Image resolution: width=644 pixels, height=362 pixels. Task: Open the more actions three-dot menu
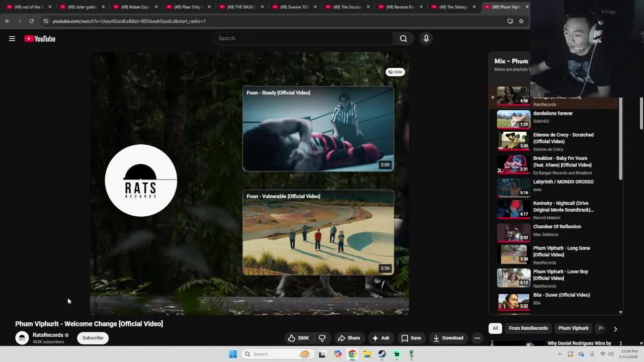[x=477, y=338]
